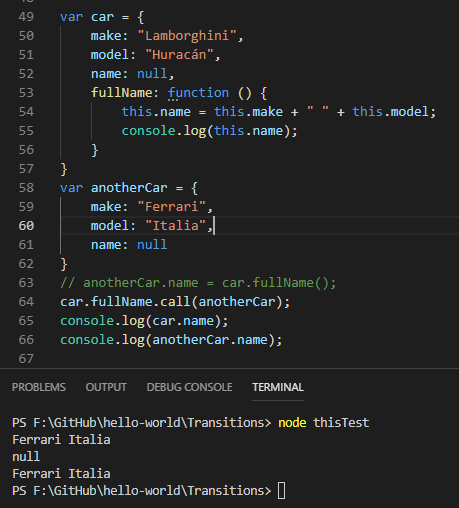Click the commented code on line 63

pyautogui.click(x=198, y=283)
